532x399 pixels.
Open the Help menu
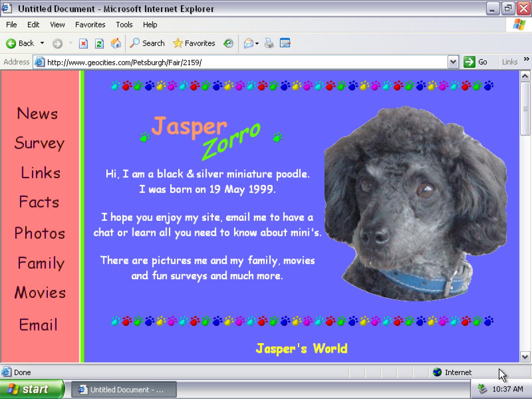coord(150,25)
